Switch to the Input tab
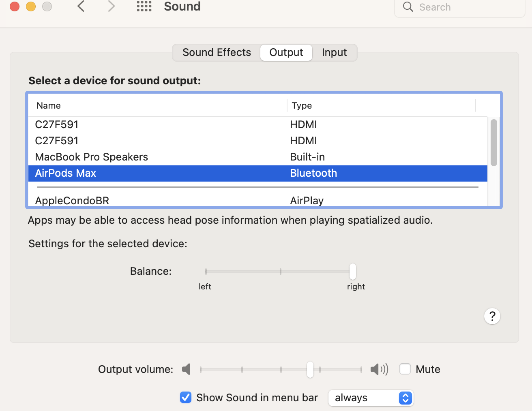This screenshot has height=411, width=532. 335,53
